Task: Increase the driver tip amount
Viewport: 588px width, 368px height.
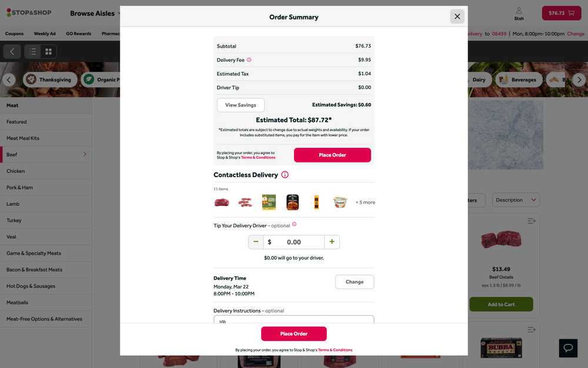Action: point(332,242)
